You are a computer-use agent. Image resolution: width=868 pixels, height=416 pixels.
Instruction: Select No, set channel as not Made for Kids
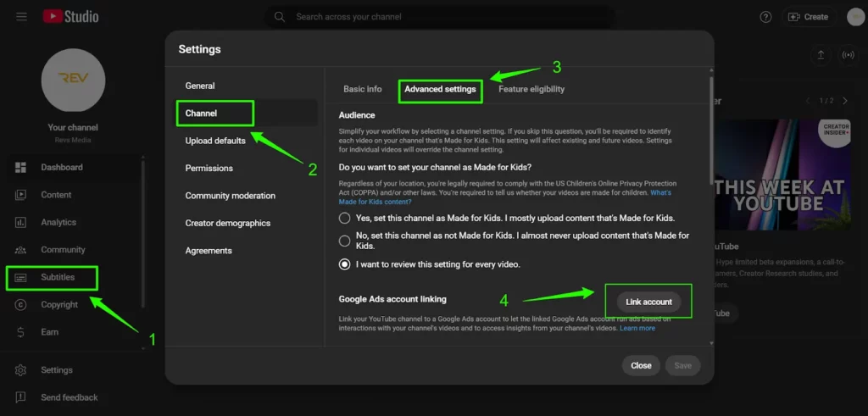pyautogui.click(x=345, y=241)
